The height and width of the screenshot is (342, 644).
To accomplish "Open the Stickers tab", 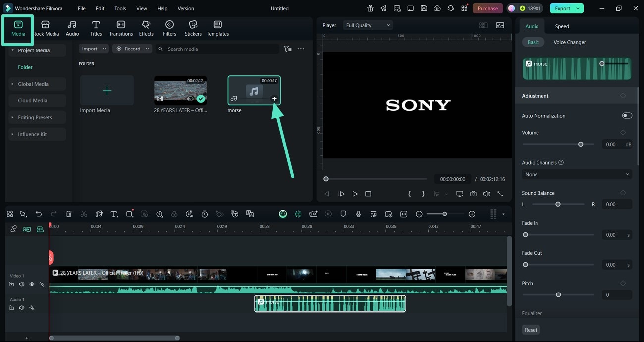I will pos(193,28).
